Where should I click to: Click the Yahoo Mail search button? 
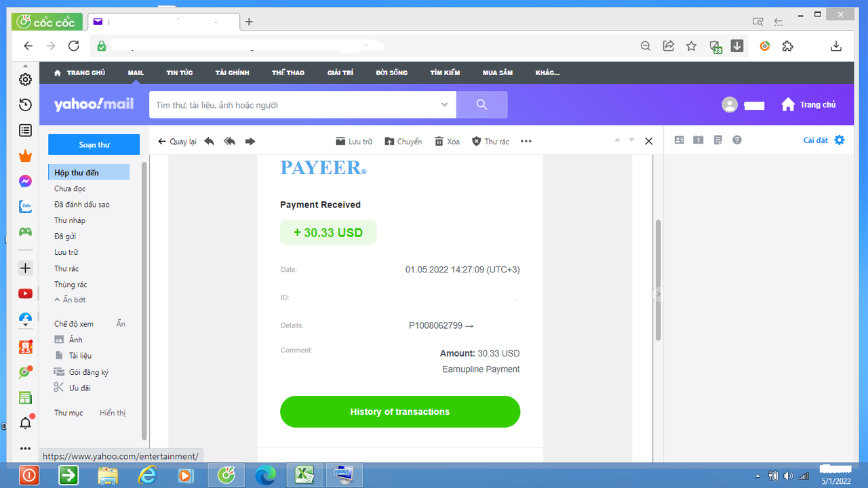(x=482, y=104)
